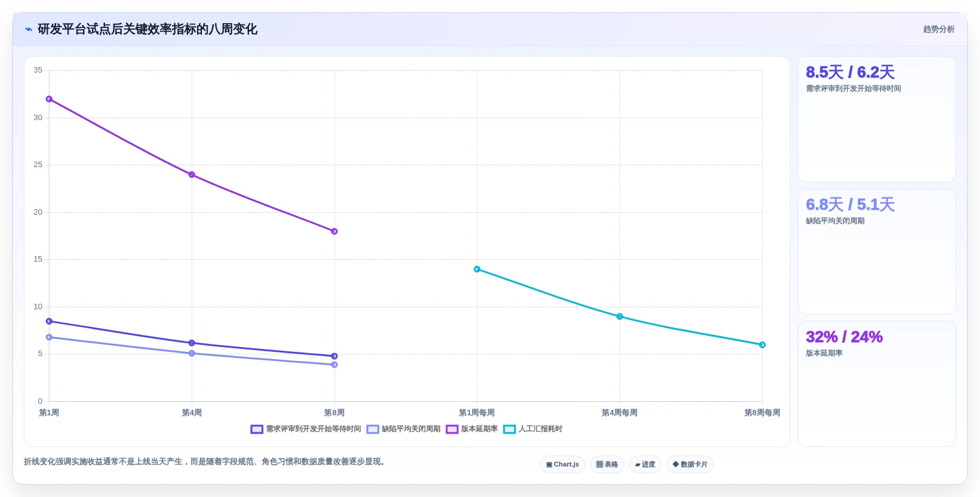980x497 pixels.
Task: Click the 人工汇报耗时 legend label text
Action: 540,429
